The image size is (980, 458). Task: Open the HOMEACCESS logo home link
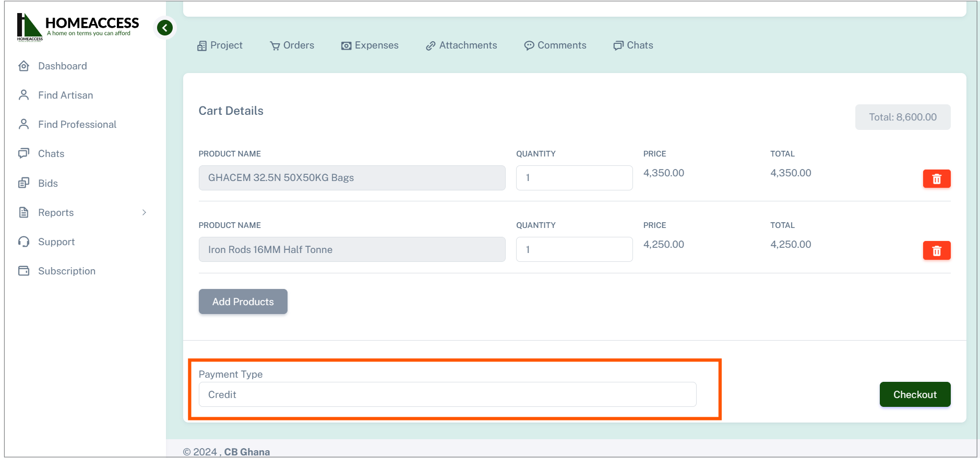tap(78, 27)
